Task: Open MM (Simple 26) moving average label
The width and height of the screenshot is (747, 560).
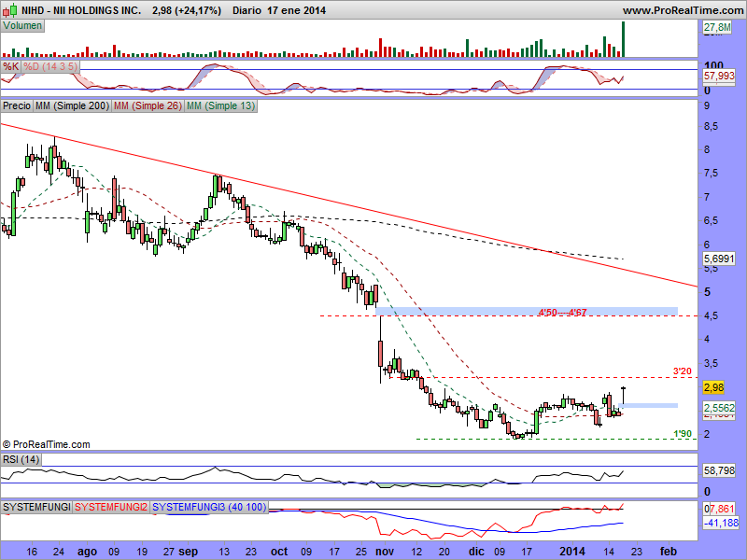Action: tap(148, 105)
